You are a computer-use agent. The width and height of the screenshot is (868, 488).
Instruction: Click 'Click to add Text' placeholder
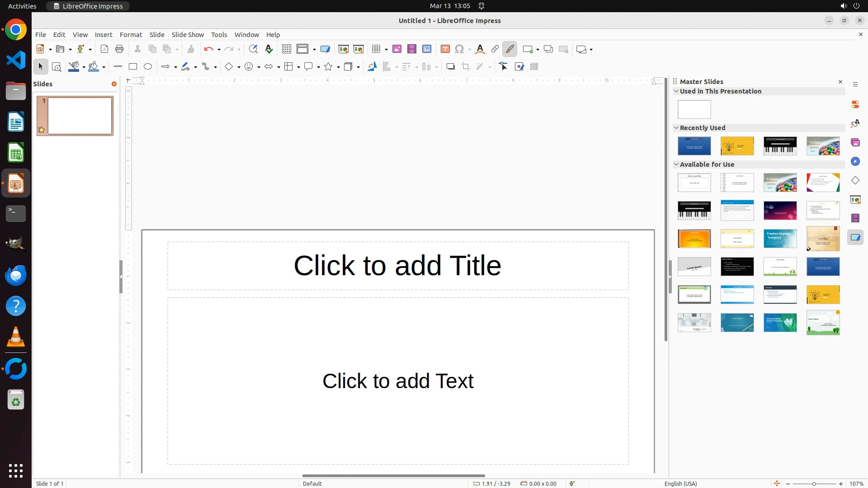397,381
